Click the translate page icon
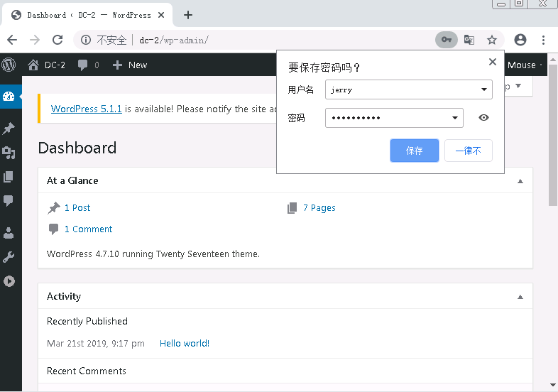 [469, 40]
